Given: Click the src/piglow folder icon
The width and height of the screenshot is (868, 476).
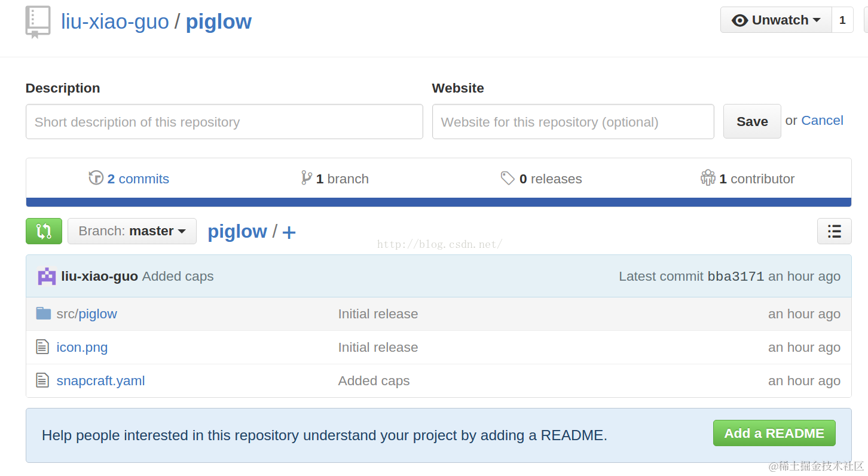Looking at the screenshot, I should pos(44,313).
